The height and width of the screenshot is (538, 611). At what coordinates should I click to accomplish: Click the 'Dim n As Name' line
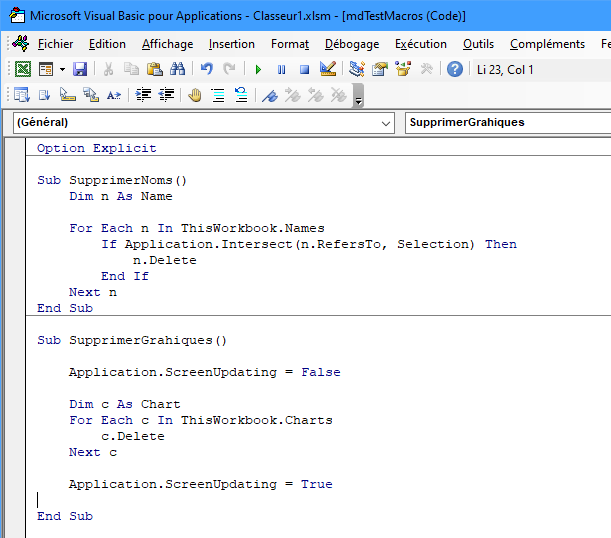point(121,196)
